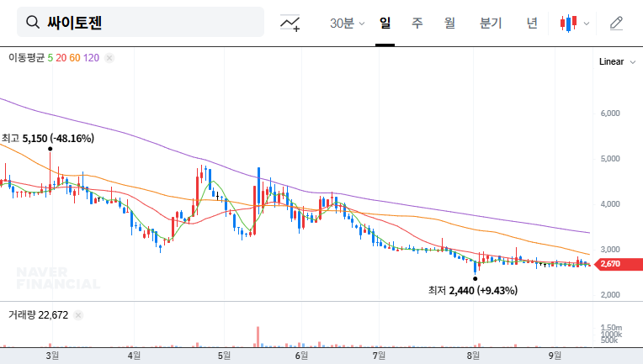
Task: Click the 6,000 price axis label
Action: [x=610, y=113]
